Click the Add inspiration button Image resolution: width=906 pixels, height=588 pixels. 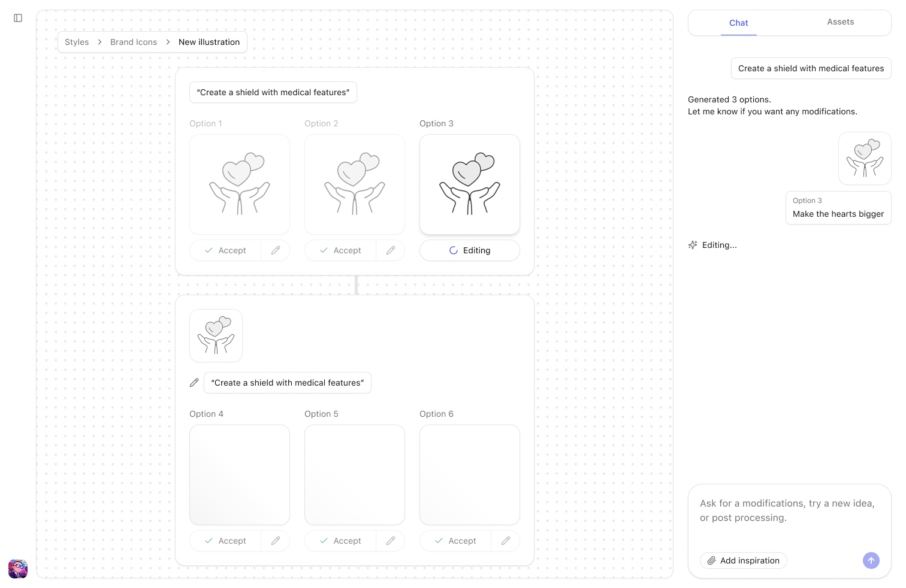tap(744, 560)
